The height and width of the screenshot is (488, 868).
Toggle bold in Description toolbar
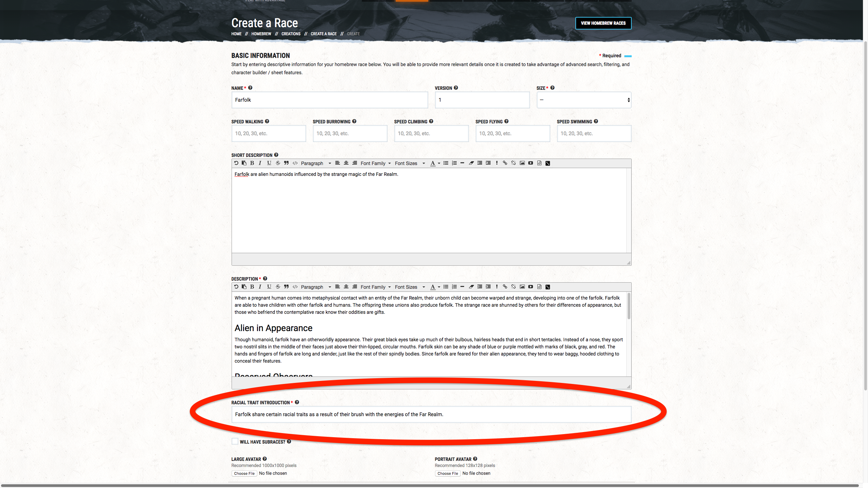(252, 287)
